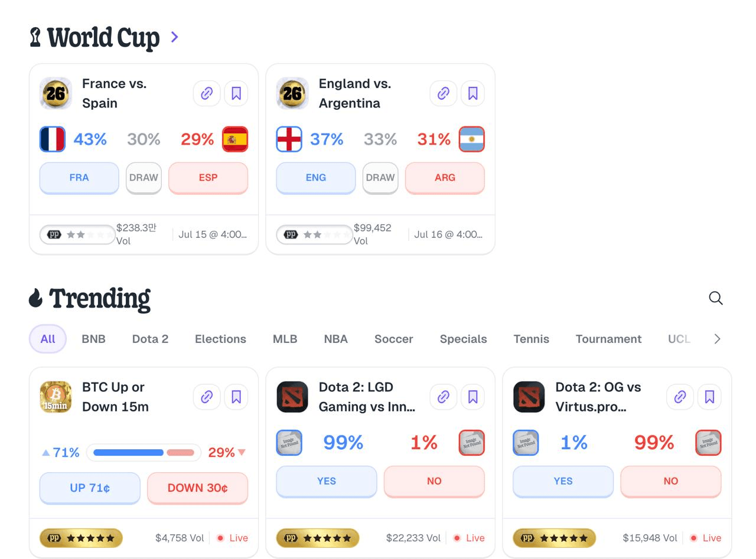Bookmark the BTC Up or Down 15m market
This screenshot has width=756, height=559.
click(236, 397)
